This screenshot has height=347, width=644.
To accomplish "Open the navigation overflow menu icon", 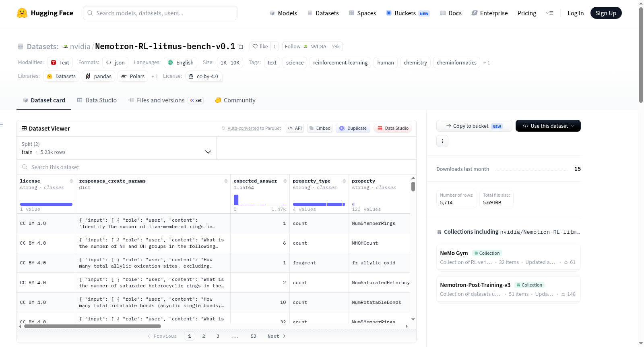I will 549,13.
